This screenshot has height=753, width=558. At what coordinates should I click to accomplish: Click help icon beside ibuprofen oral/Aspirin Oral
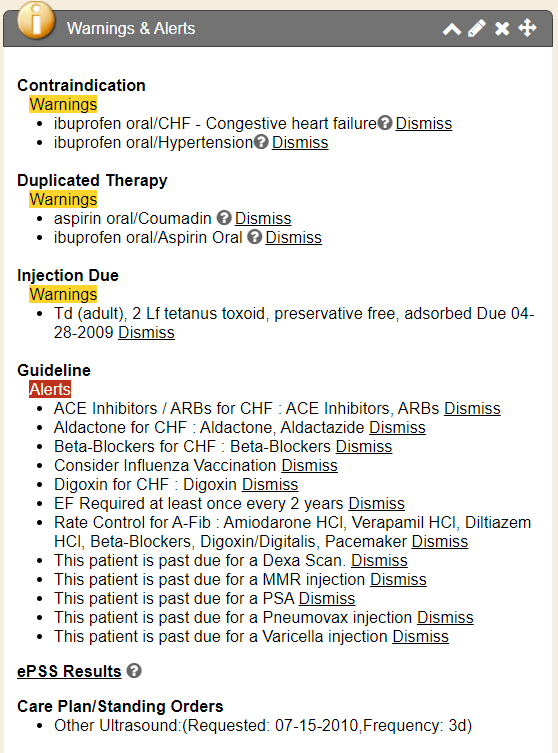[255, 237]
